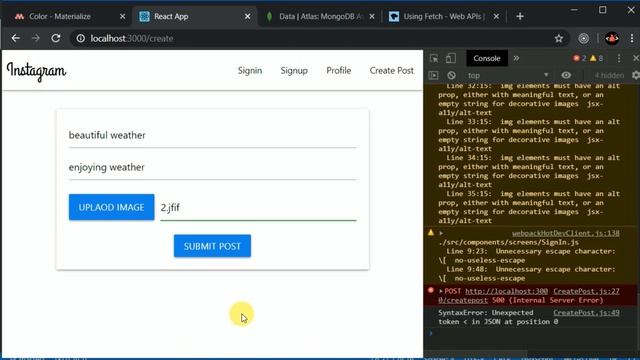Open the DevTools customize three-dot menu
Screen dimensions: 640x360
coord(619,58)
